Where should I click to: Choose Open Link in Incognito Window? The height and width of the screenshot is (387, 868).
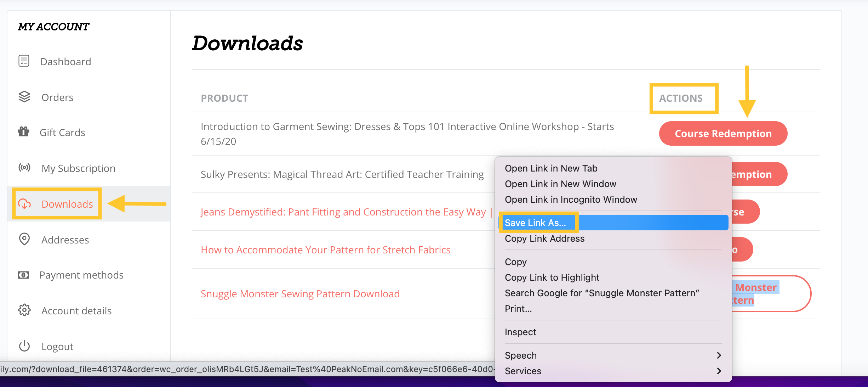tap(613, 200)
